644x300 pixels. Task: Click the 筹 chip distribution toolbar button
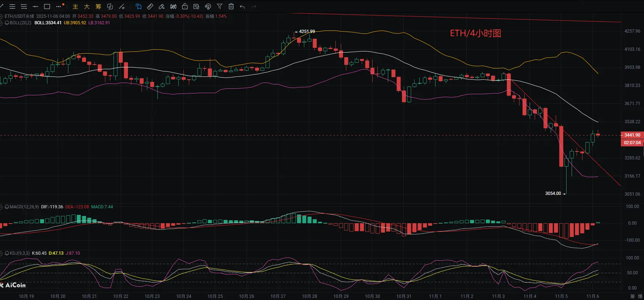pos(98,7)
